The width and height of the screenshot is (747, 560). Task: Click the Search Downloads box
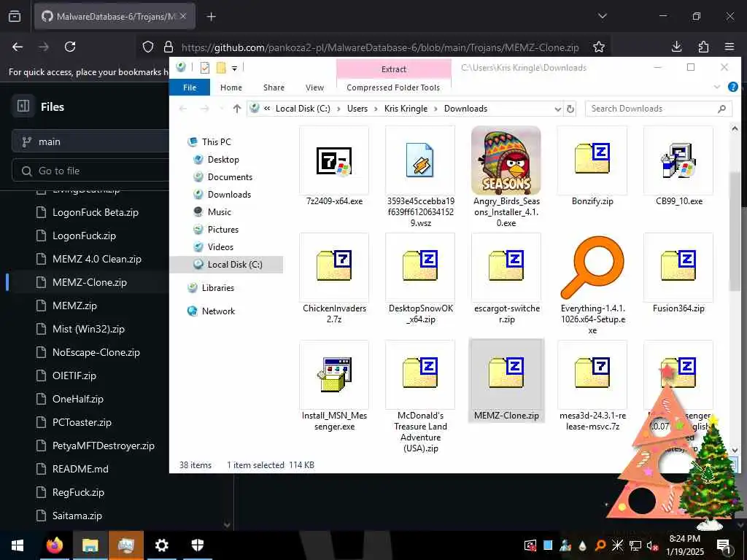coord(659,109)
